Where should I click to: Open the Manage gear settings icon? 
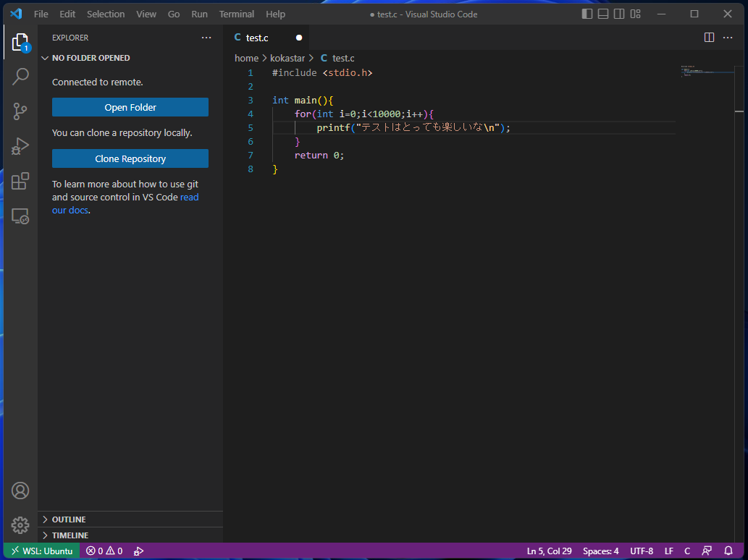(x=20, y=525)
